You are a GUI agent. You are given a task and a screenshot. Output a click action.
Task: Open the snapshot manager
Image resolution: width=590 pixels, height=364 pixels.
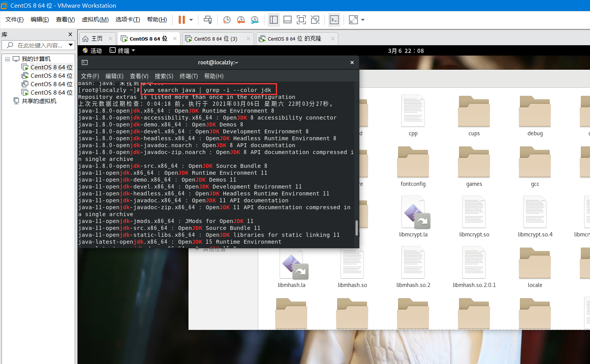[255, 20]
